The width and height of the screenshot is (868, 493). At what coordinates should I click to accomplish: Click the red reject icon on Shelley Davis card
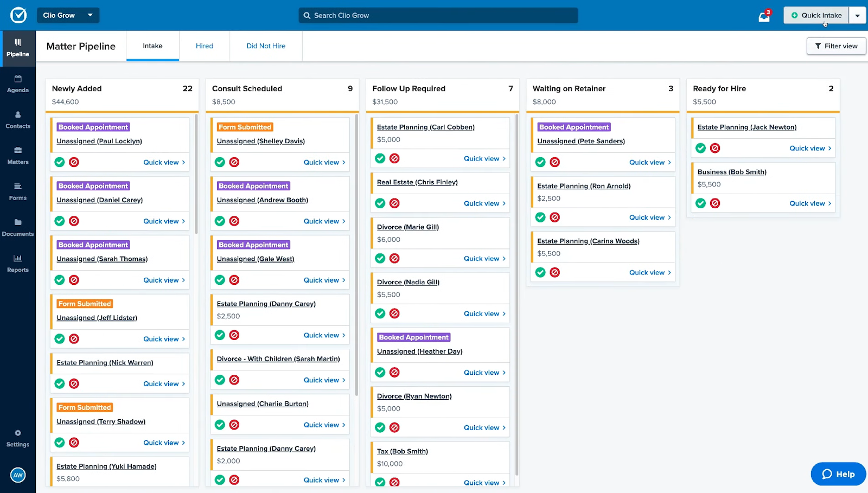coord(234,162)
